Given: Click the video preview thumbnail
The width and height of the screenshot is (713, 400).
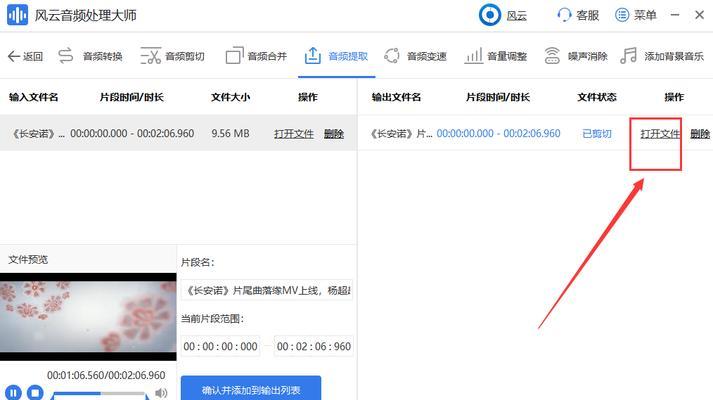Looking at the screenshot, I should coord(88,316).
